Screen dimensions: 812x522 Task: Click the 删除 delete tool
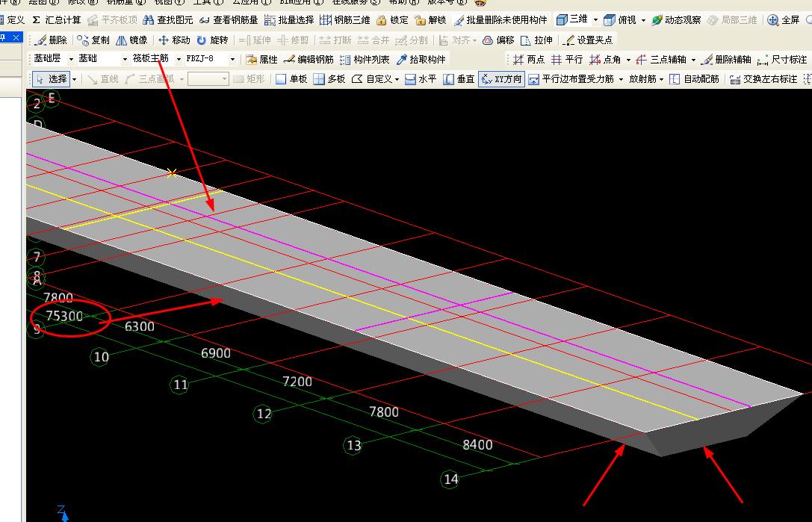(x=51, y=40)
